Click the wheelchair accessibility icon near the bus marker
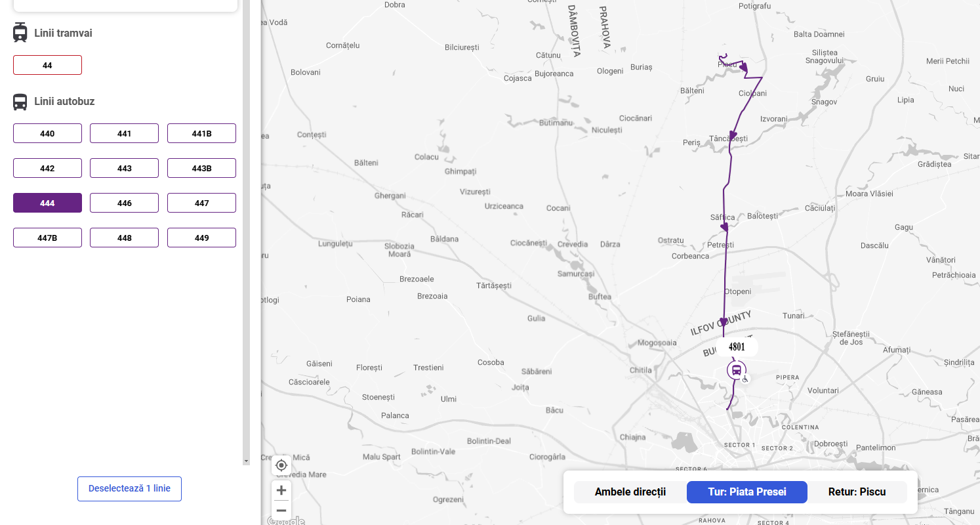980x525 pixels. (x=746, y=379)
